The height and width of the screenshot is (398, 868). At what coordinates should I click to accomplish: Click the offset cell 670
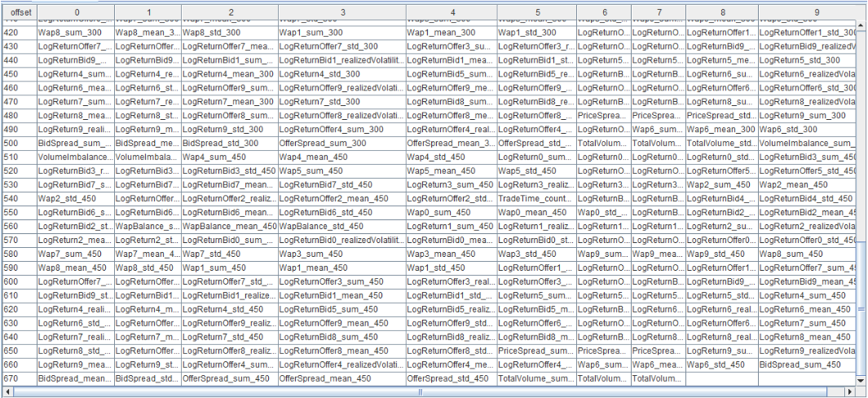[x=18, y=378]
